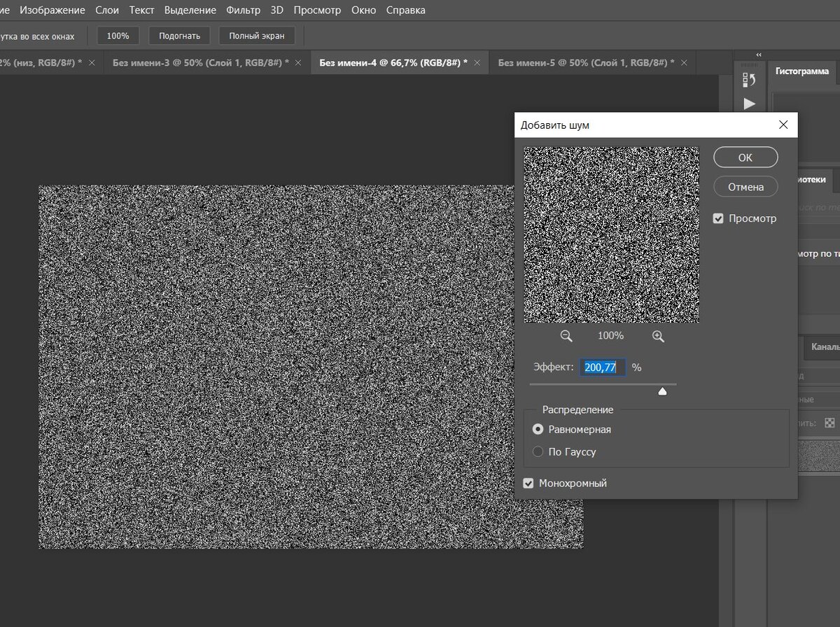Click the layer thumbnail in Layers panel

(820, 455)
